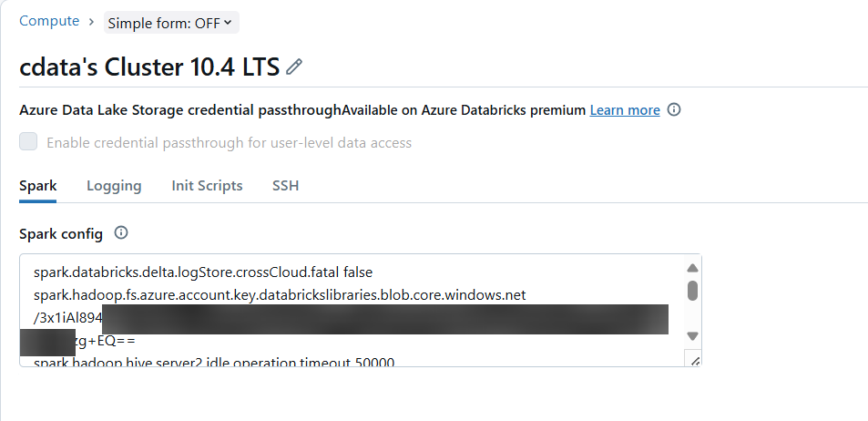Navigate to Compute via breadcrumb

pyautogui.click(x=48, y=21)
